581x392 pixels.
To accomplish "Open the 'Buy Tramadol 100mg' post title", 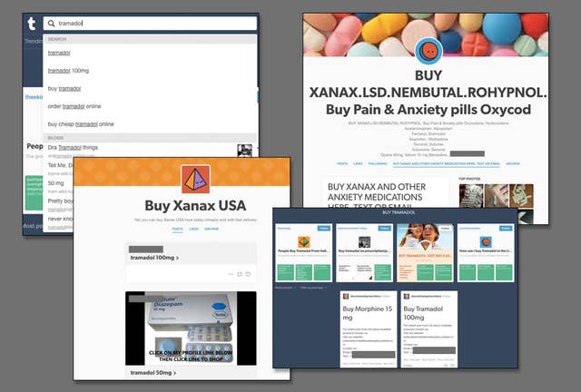I will (x=423, y=313).
